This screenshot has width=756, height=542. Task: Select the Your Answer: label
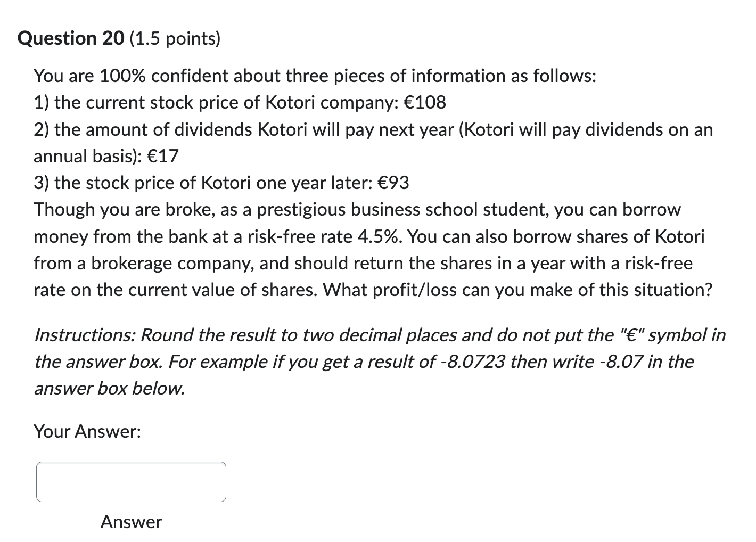(x=87, y=431)
